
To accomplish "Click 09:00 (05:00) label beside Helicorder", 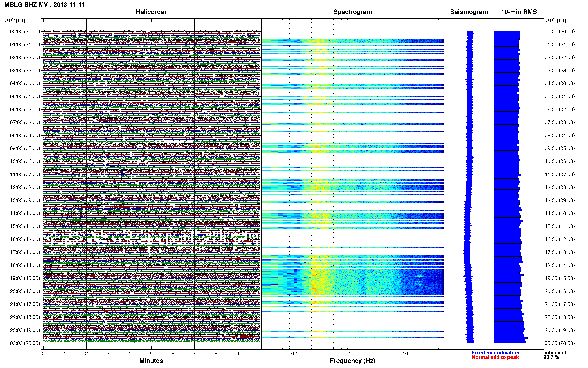I will click(25, 148).
